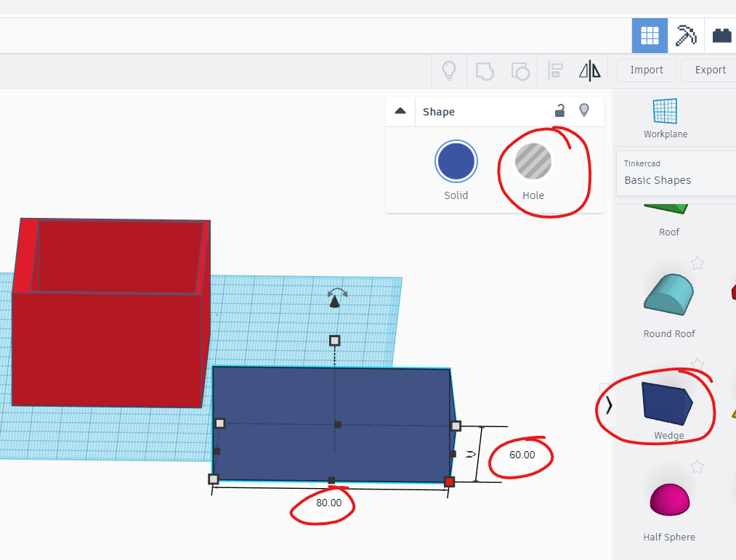Screen dimensions: 736x560
Task: Open the Bricks mode
Action: click(x=721, y=36)
